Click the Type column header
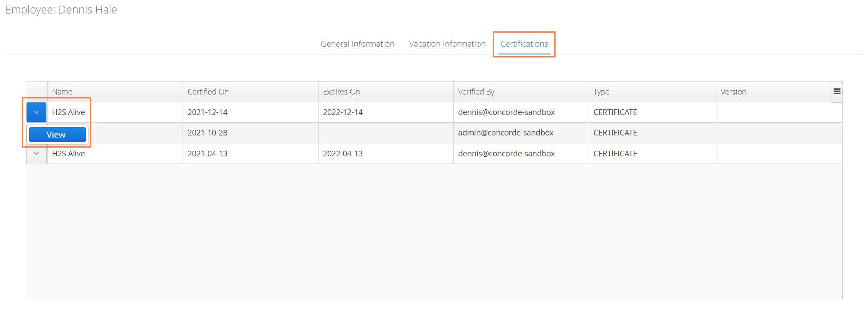Image resolution: width=868 pixels, height=314 pixels. click(x=652, y=92)
